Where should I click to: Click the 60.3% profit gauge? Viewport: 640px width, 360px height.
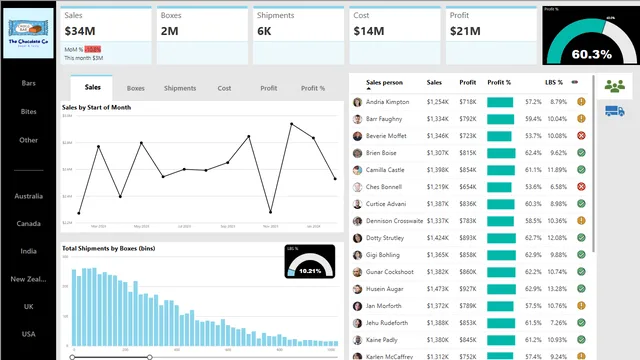[x=591, y=36]
